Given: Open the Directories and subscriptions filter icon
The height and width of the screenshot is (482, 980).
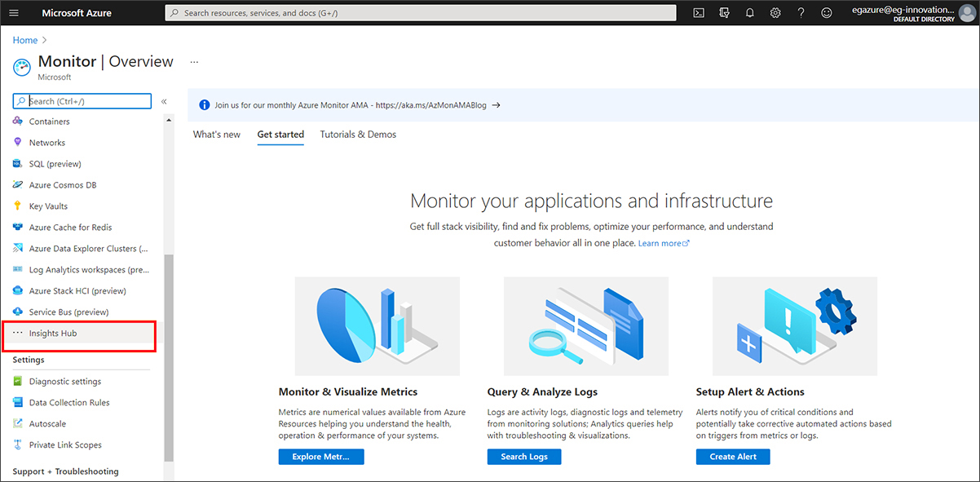Looking at the screenshot, I should pos(725,13).
